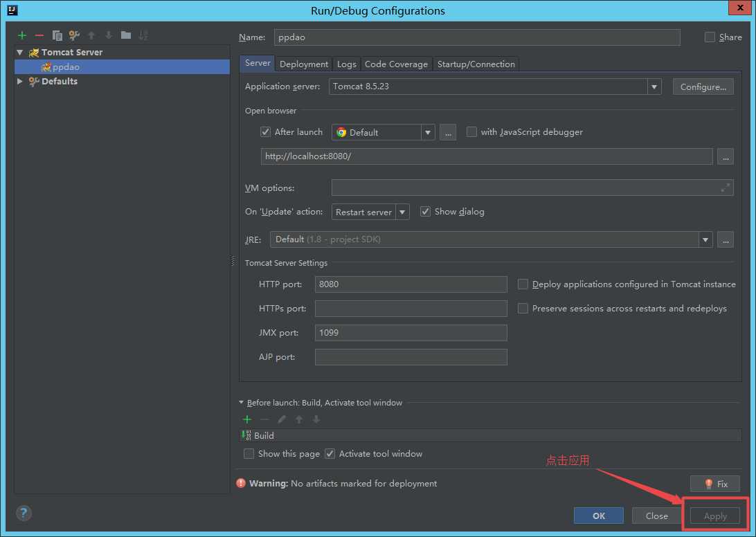This screenshot has height=537, width=756.
Task: Uncheck the After launch checkbox
Action: (x=265, y=131)
